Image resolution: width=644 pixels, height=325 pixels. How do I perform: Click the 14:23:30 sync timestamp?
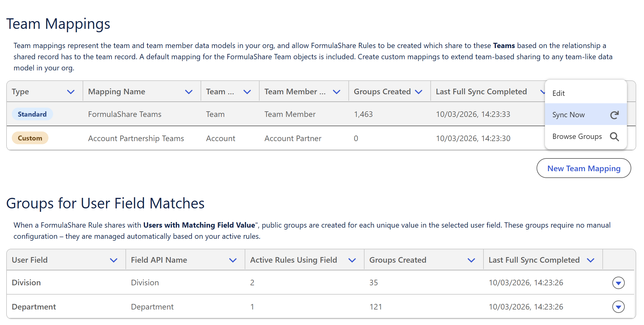pos(473,139)
